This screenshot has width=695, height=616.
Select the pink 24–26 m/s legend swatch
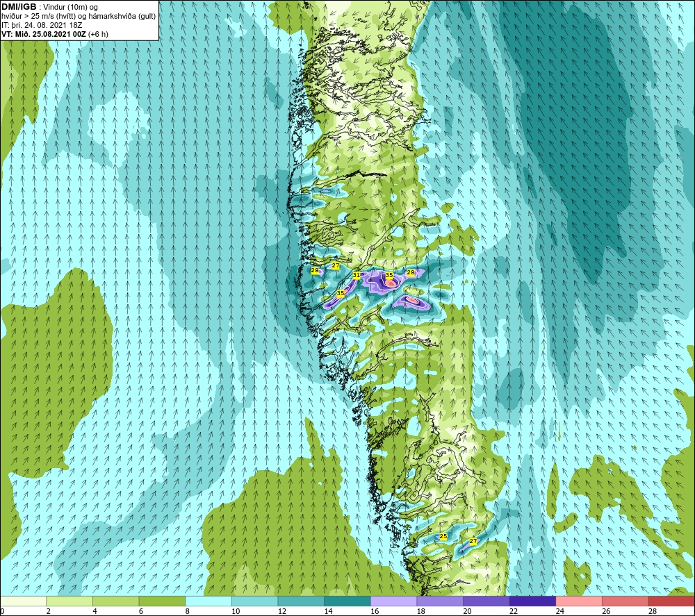pos(579,601)
